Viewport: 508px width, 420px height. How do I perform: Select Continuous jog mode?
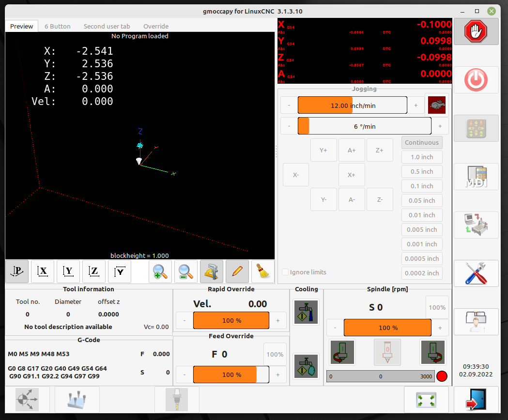point(422,142)
